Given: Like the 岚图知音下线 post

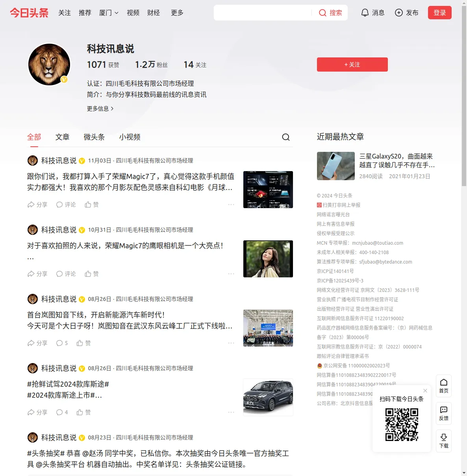Looking at the screenshot, I should (x=83, y=343).
